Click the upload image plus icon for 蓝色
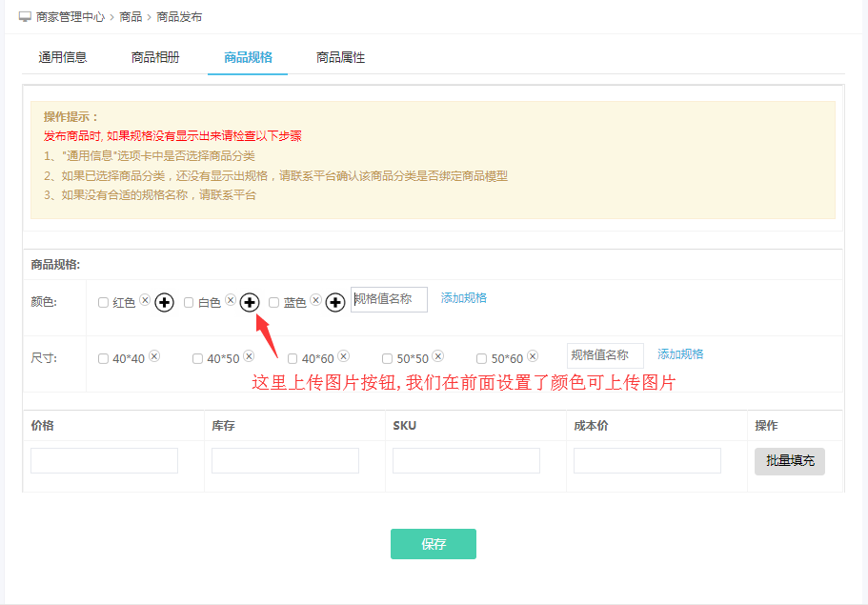868x605 pixels. 334,303
